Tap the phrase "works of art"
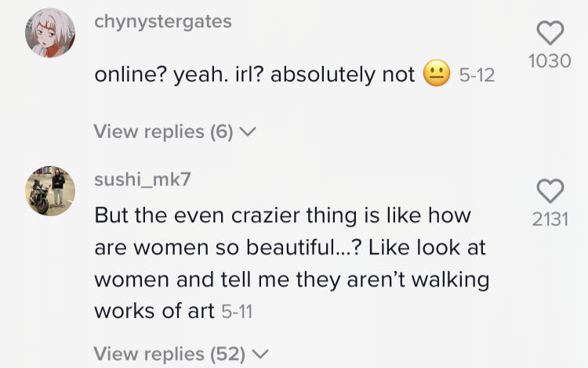This screenshot has width=588, height=368. 154,310
